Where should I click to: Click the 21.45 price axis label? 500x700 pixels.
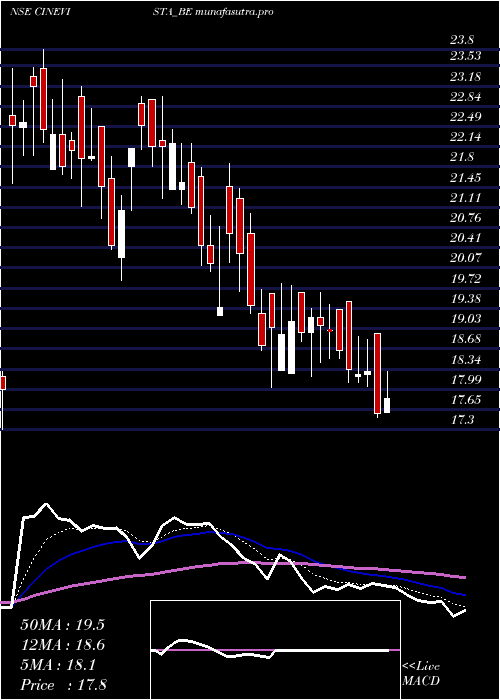465,178
